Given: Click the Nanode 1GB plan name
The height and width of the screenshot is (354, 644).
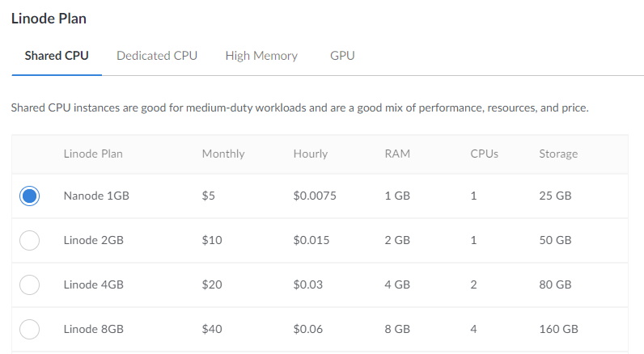Looking at the screenshot, I should click(x=96, y=196).
